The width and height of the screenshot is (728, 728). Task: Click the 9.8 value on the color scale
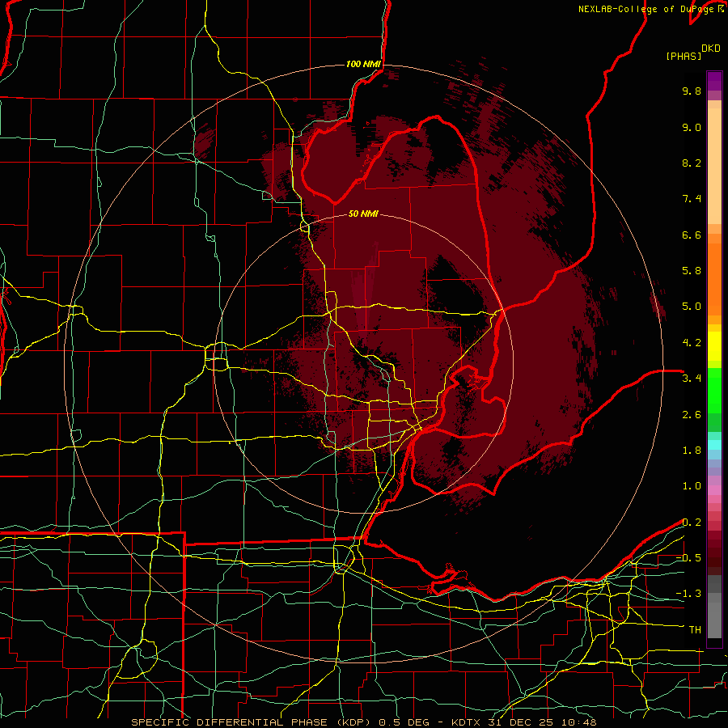692,91
